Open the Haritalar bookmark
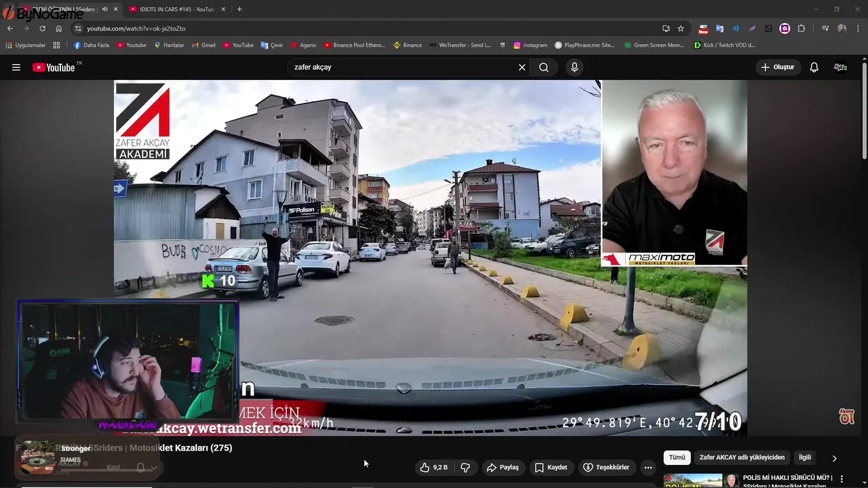Screen dimensions: 868x488 [169, 45]
